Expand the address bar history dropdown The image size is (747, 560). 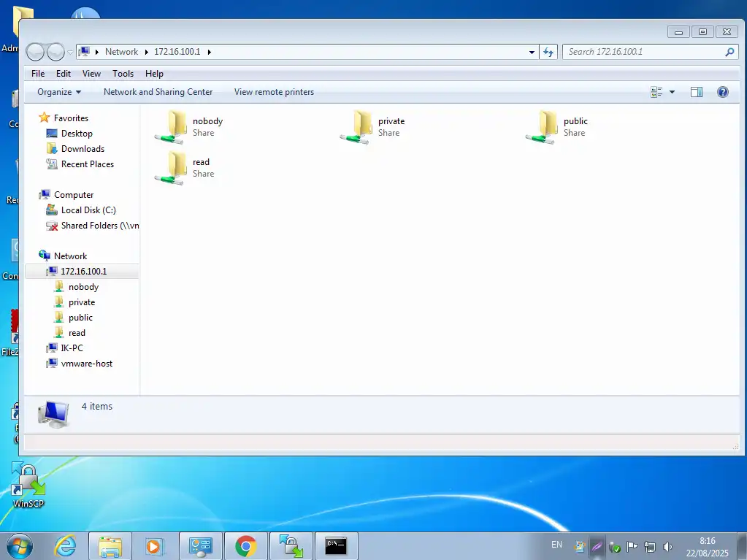point(532,52)
